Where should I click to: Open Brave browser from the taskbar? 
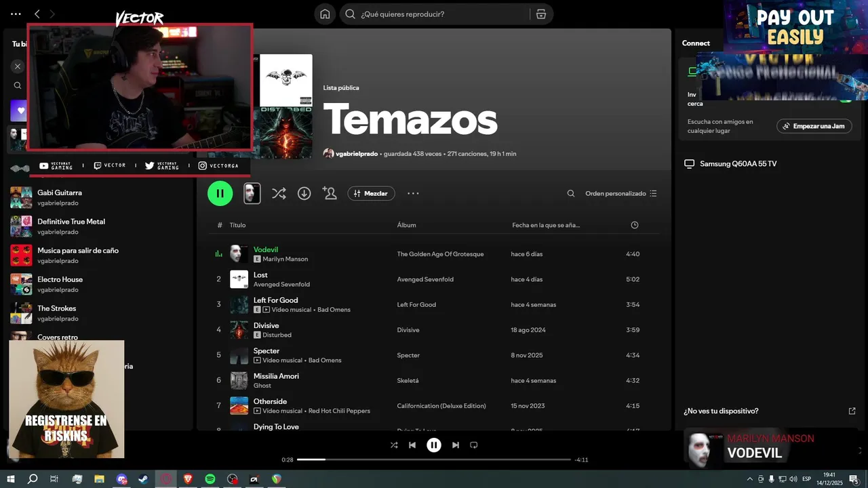188,479
